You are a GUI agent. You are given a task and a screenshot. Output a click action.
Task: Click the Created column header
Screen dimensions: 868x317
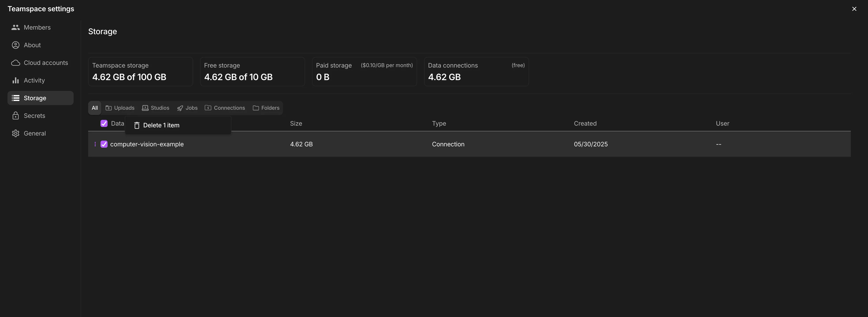585,124
